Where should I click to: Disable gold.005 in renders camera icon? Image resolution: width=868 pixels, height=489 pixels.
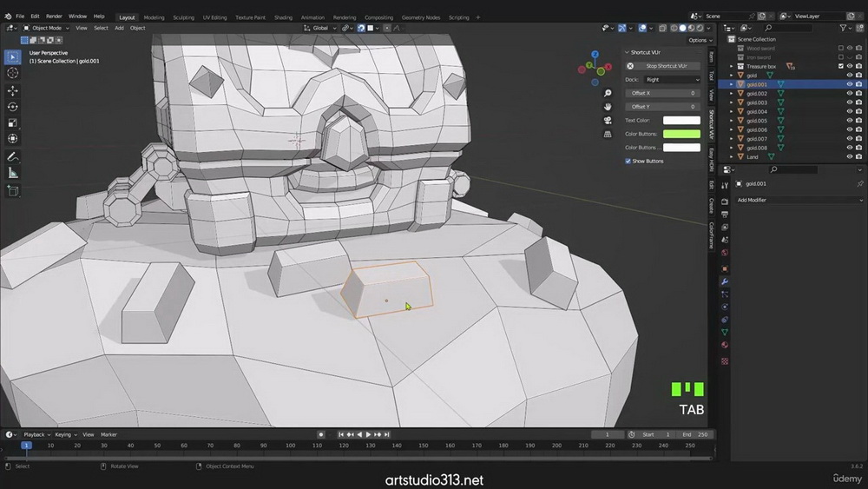pos(858,121)
